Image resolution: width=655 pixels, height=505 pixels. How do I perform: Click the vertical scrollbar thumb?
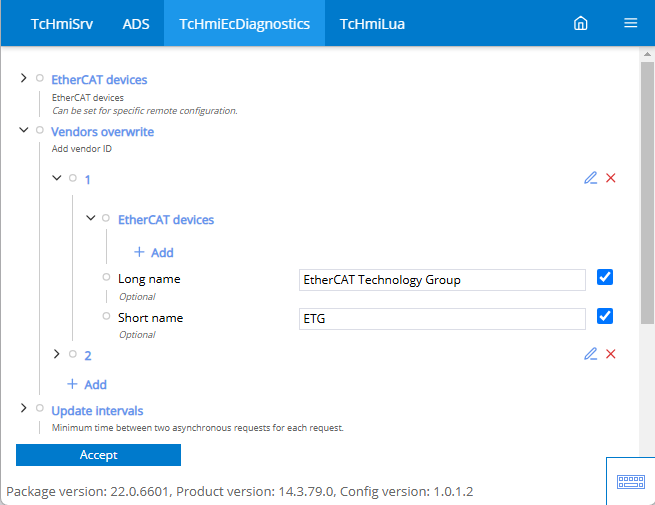[x=647, y=193]
